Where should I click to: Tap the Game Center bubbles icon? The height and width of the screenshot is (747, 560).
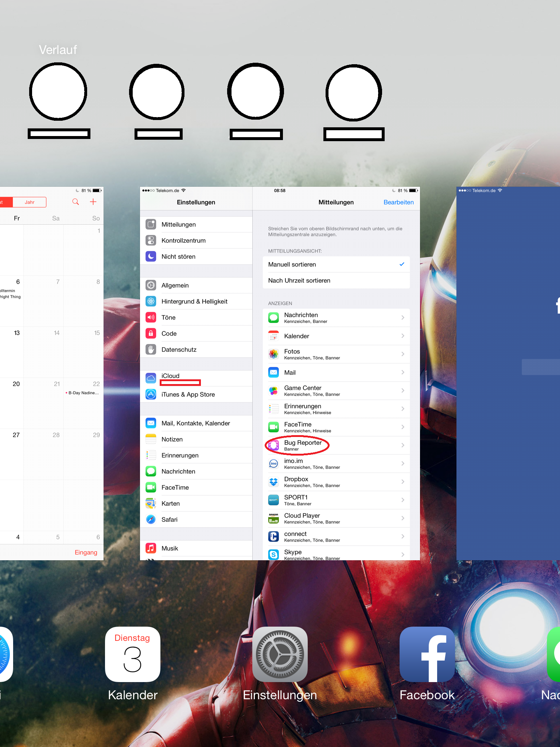click(273, 391)
